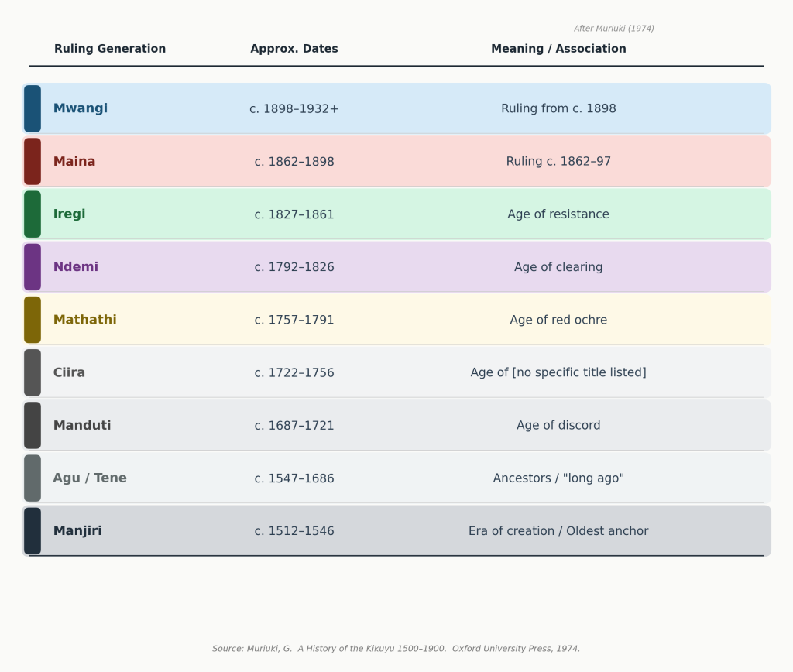Select the Mwangi generation name
The width and height of the screenshot is (793, 672).
[81, 109]
